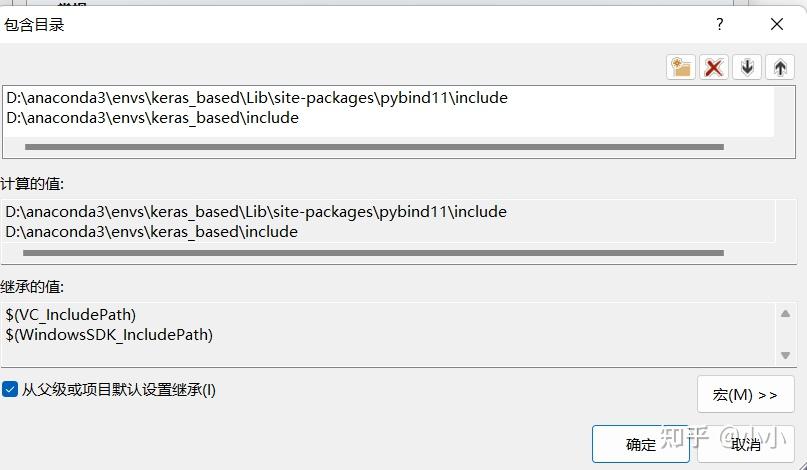
Task: Select $(WindowsSDK_IncludePath) inherited value
Action: [x=109, y=335]
